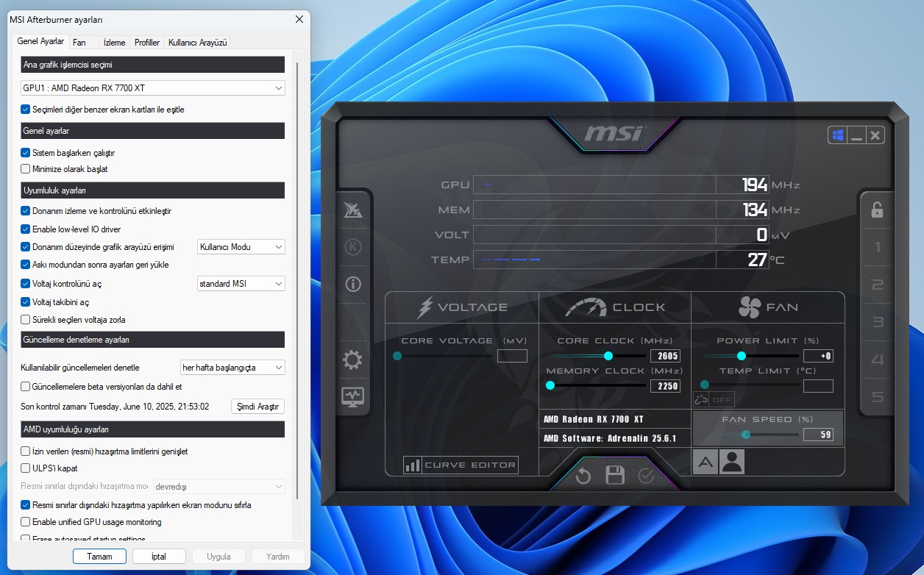Open the 'standard MSI' voltage dropdown
Image resolution: width=924 pixels, height=575 pixels.
coord(241,284)
